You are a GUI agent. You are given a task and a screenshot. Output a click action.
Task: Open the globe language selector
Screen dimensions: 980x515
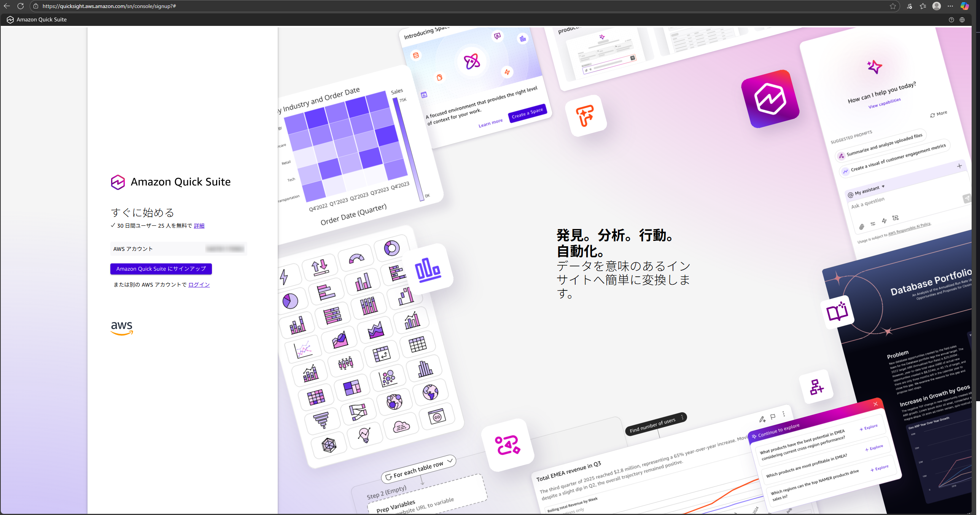[962, 20]
